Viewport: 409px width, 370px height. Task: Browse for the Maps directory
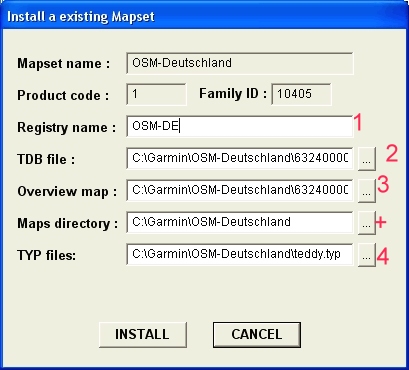366,223
